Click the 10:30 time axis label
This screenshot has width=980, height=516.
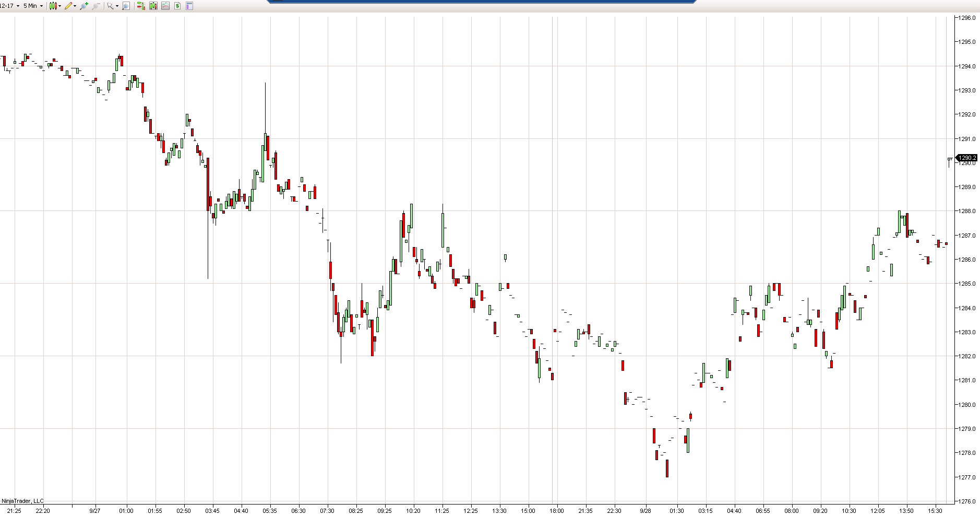[x=849, y=511]
